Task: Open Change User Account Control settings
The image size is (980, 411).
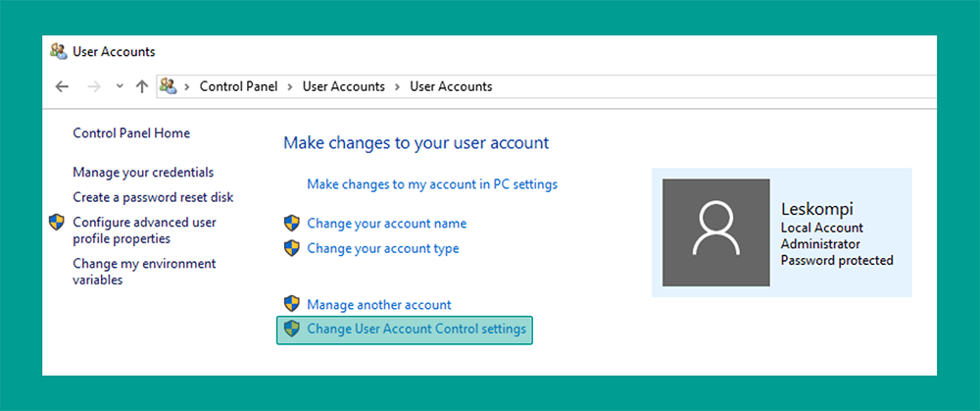Action: click(x=416, y=328)
